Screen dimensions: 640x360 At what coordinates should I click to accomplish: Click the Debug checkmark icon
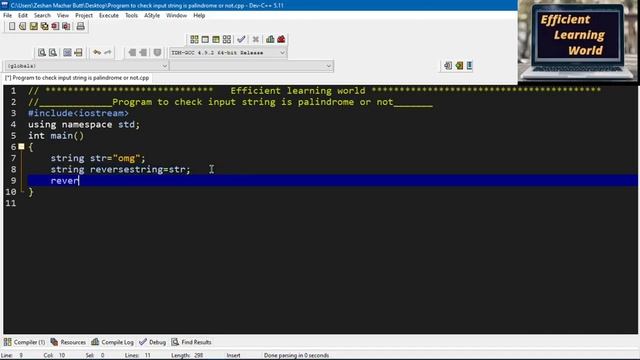241,39
